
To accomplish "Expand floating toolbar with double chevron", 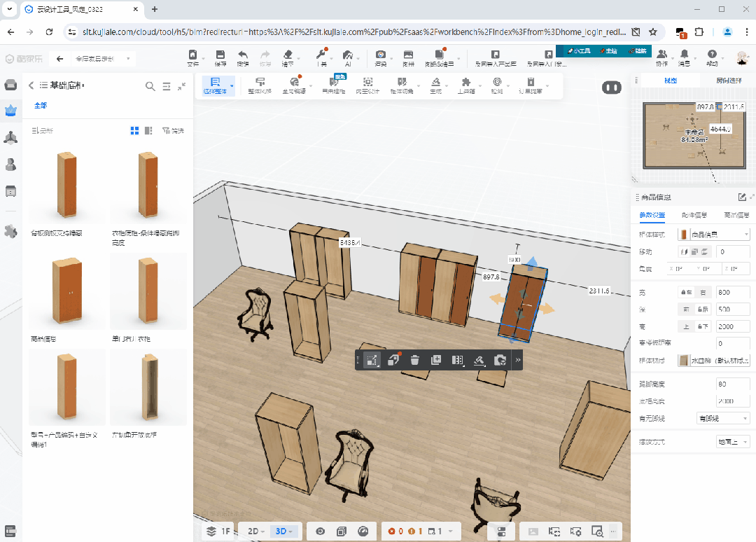I will pyautogui.click(x=518, y=360).
